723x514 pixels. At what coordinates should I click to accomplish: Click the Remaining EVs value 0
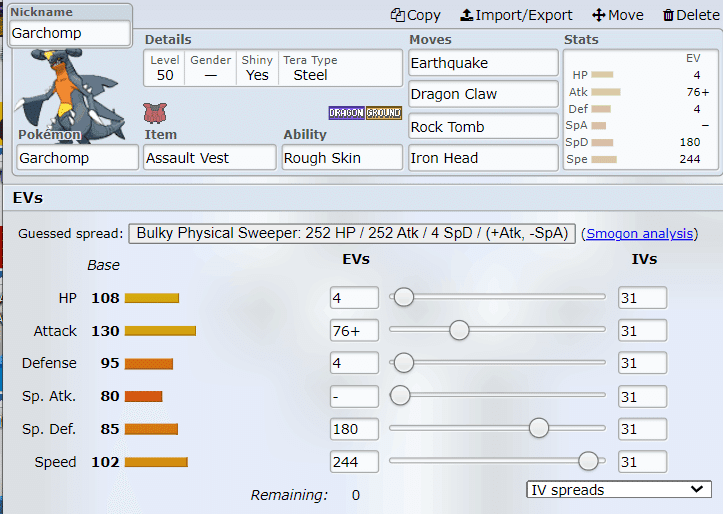356,495
